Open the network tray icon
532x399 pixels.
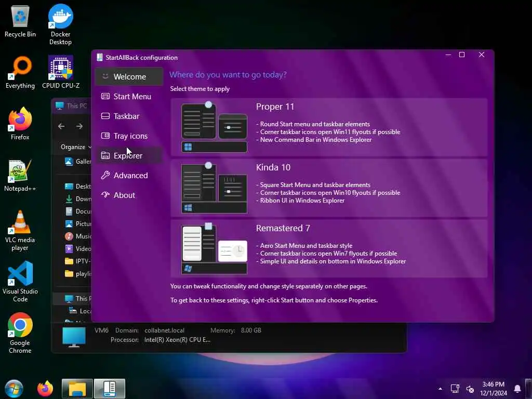455,389
